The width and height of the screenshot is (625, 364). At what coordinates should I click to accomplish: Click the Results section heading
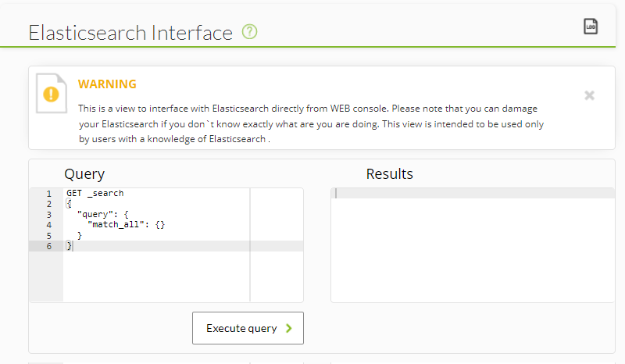click(x=389, y=174)
